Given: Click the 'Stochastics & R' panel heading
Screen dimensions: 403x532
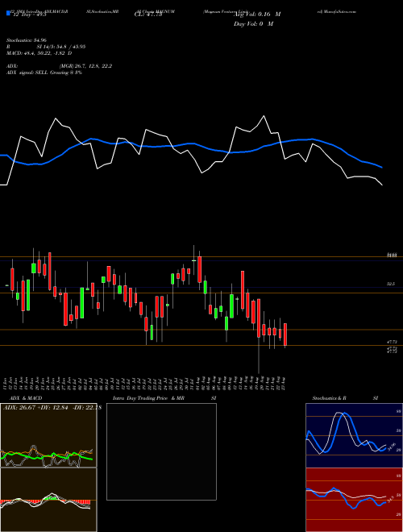Looking at the screenshot, I should pos(330,398).
